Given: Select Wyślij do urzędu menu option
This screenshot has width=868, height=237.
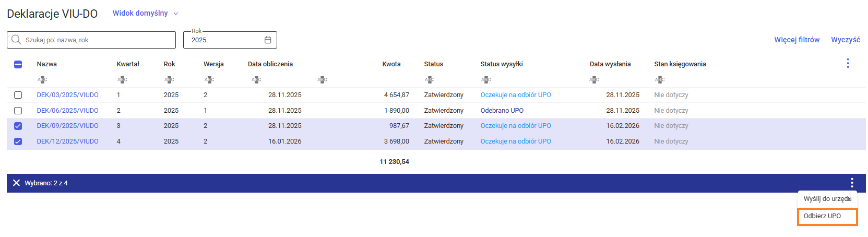Looking at the screenshot, I should (827, 199).
